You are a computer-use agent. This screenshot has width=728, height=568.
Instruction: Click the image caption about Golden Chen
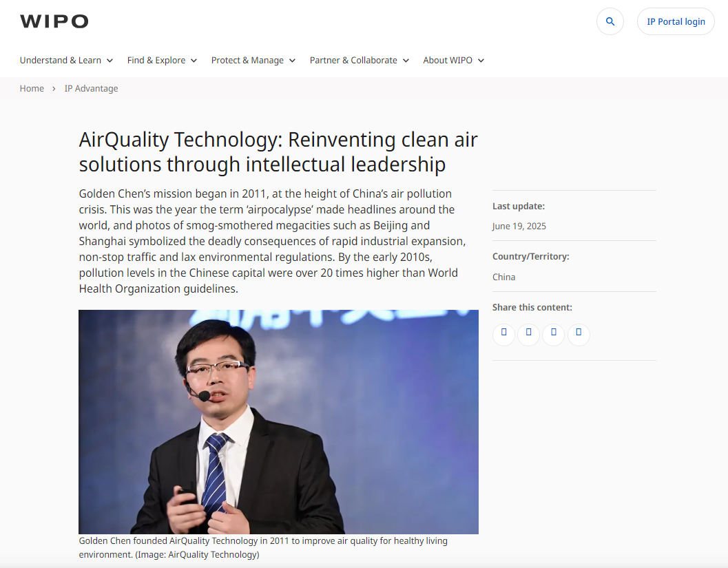(263, 547)
